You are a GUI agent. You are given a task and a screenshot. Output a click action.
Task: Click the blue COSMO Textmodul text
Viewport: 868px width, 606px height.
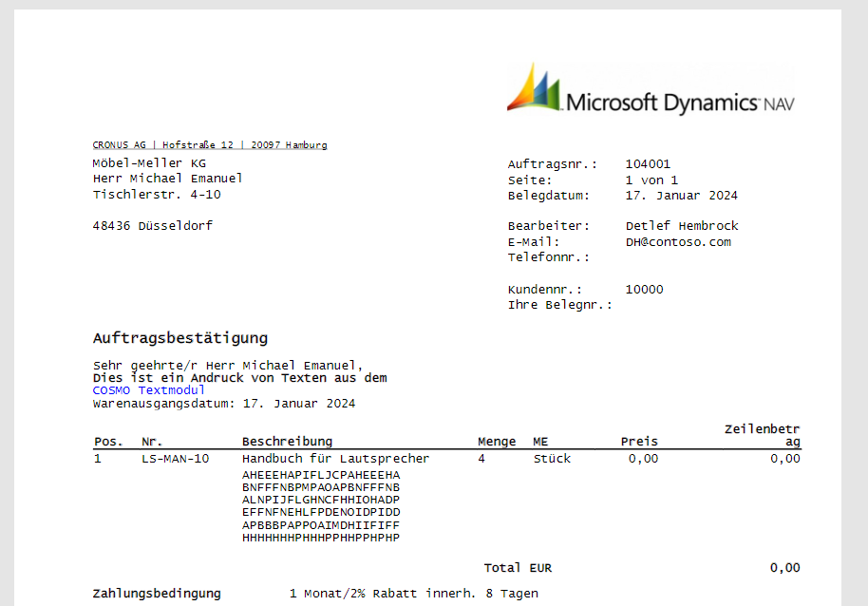(148, 390)
